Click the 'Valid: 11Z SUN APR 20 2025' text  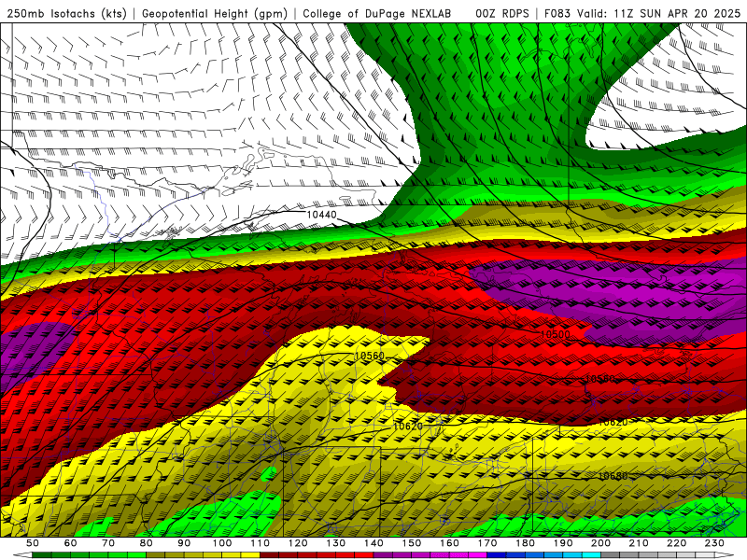click(x=659, y=13)
